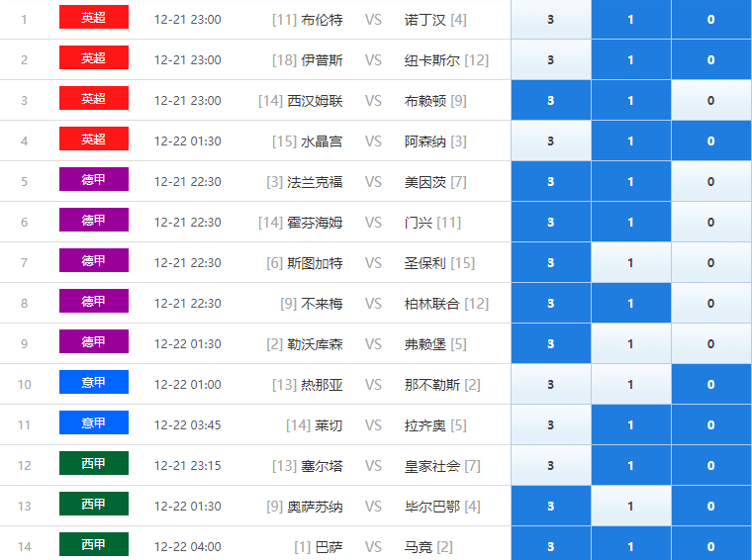Image resolution: width=752 pixels, height=560 pixels.
Task: Open team 阿森纳
Action: 424,141
